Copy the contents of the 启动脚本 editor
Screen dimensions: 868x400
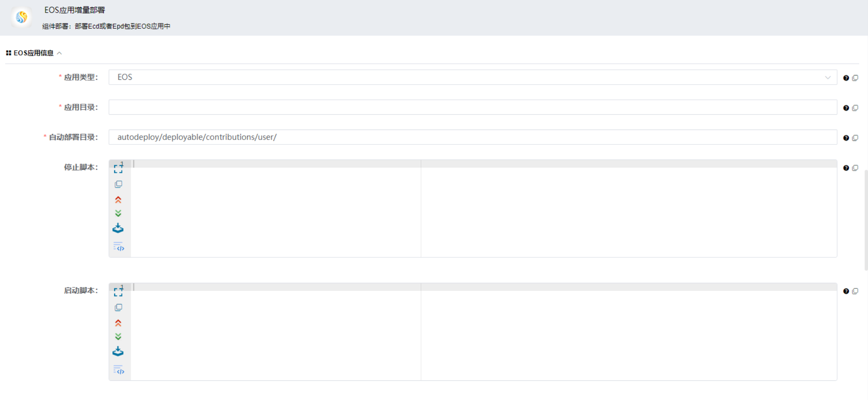click(x=118, y=307)
